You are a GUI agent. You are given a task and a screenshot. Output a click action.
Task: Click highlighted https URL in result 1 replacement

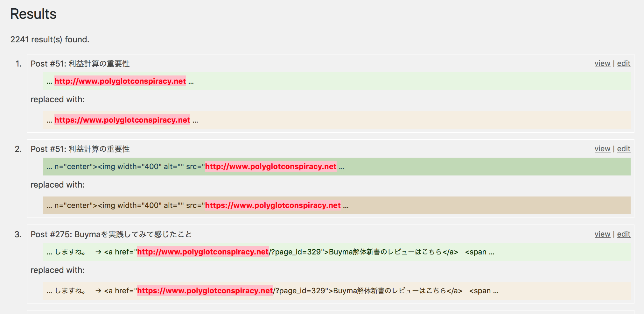point(122,120)
